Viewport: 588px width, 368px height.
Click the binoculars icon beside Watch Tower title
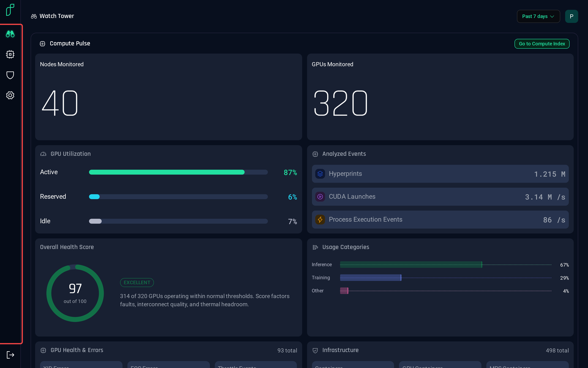tap(34, 16)
